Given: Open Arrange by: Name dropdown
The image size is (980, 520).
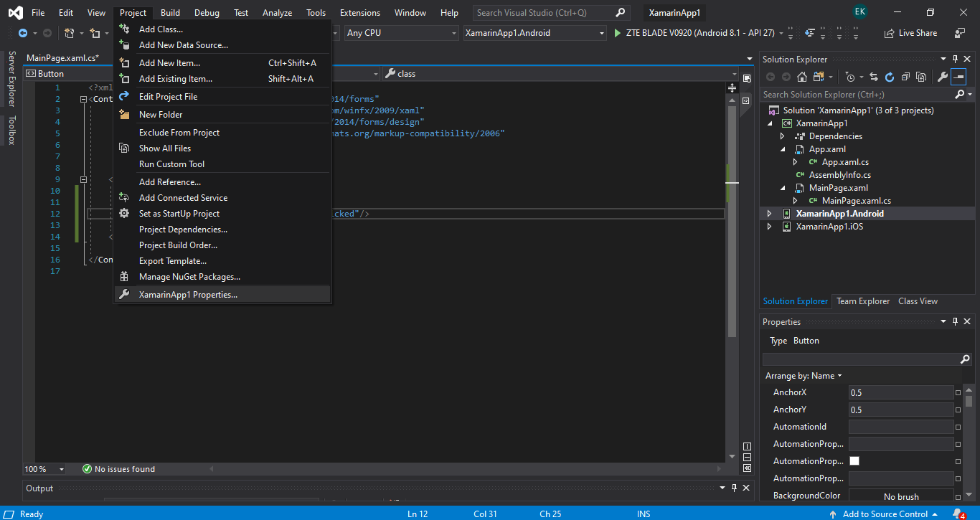Looking at the screenshot, I should pyautogui.click(x=804, y=376).
